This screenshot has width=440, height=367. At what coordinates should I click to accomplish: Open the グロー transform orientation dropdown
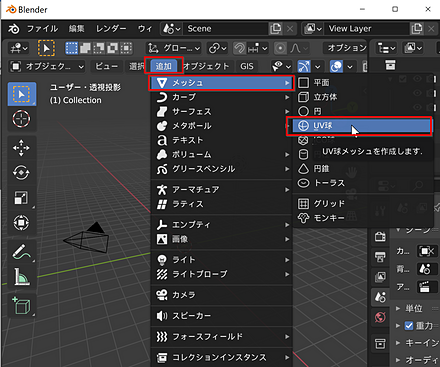[x=174, y=48]
